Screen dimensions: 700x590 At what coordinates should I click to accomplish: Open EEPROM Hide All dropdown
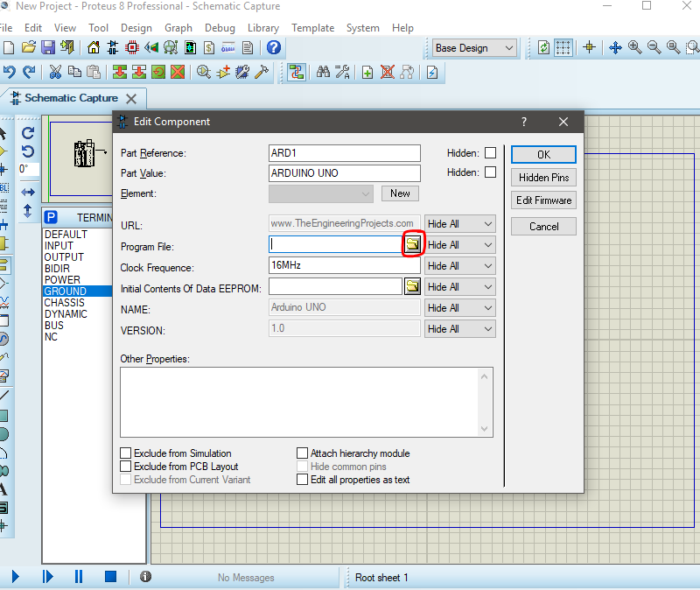tap(460, 287)
